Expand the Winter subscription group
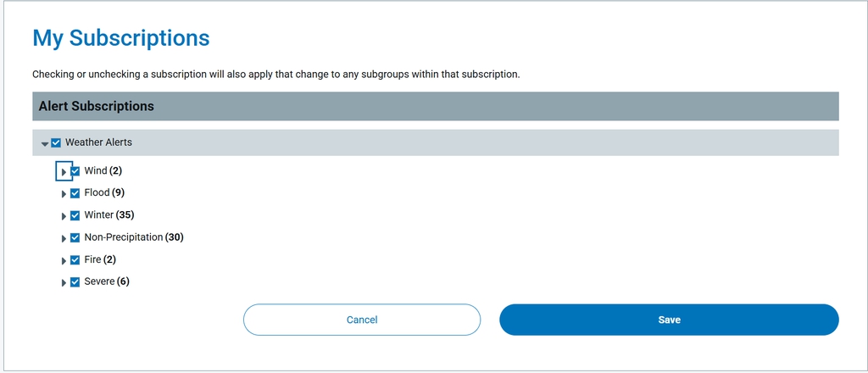The height and width of the screenshot is (373, 868). point(64,216)
